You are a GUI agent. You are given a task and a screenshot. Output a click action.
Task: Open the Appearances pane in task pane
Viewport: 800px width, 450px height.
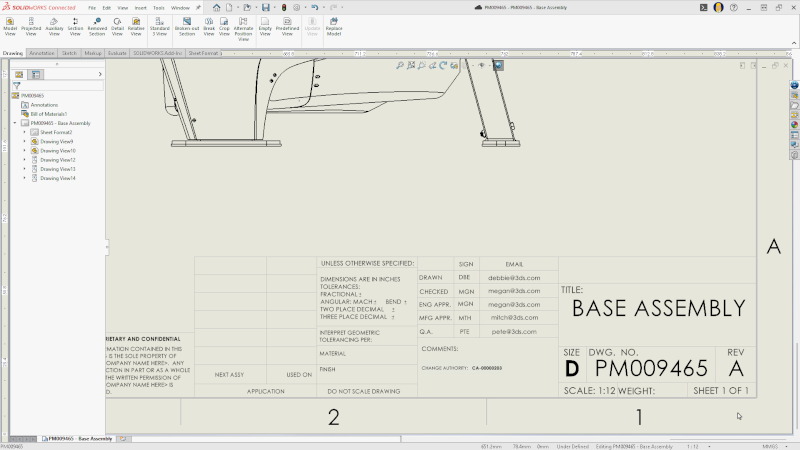point(794,125)
